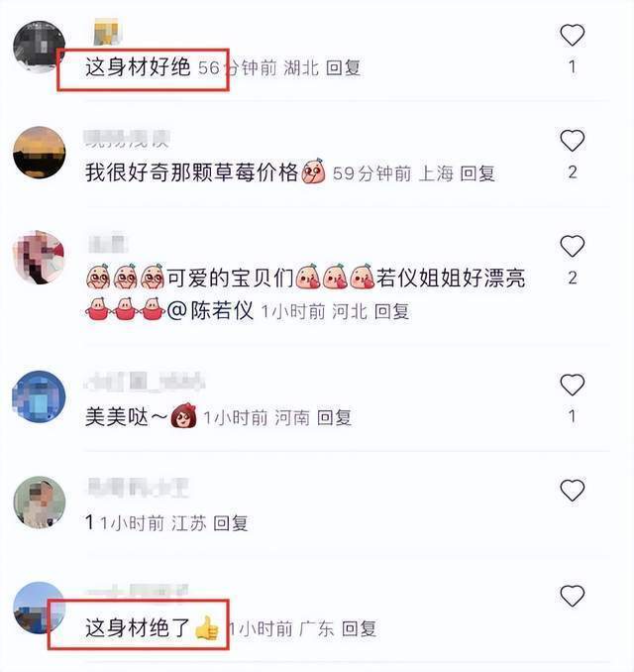
Task: Like the 美美哒 comment from 河南
Action: tap(573, 385)
